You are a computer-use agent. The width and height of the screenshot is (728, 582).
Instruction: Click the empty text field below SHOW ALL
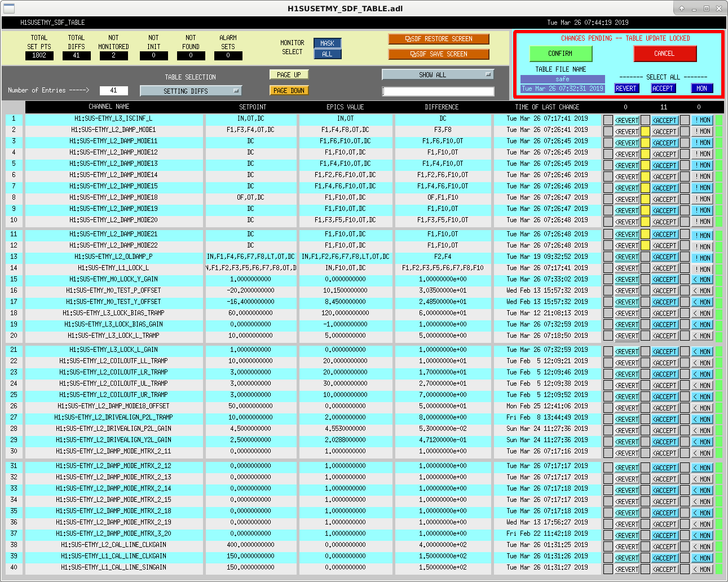click(x=438, y=91)
